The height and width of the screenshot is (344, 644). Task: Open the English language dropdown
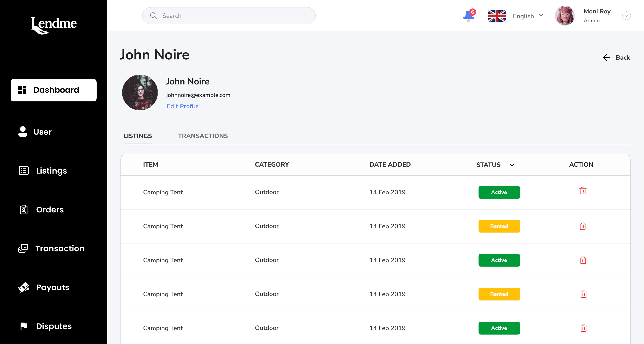pyautogui.click(x=528, y=16)
